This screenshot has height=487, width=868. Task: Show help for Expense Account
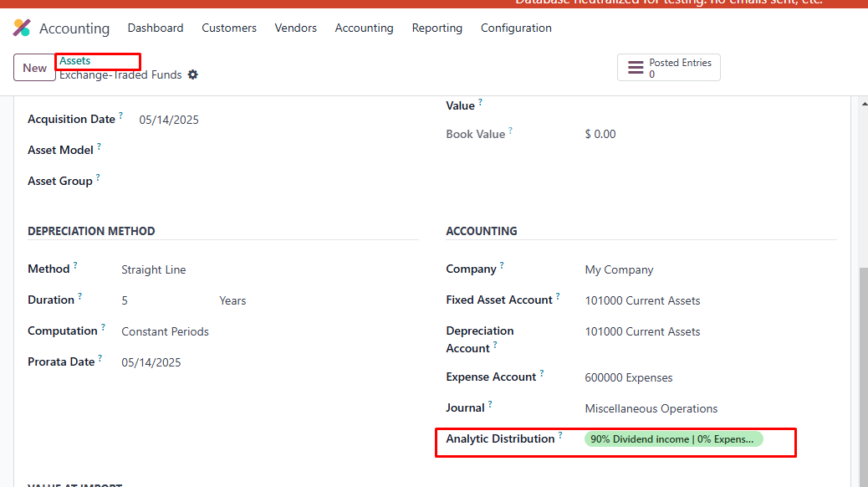tap(542, 373)
